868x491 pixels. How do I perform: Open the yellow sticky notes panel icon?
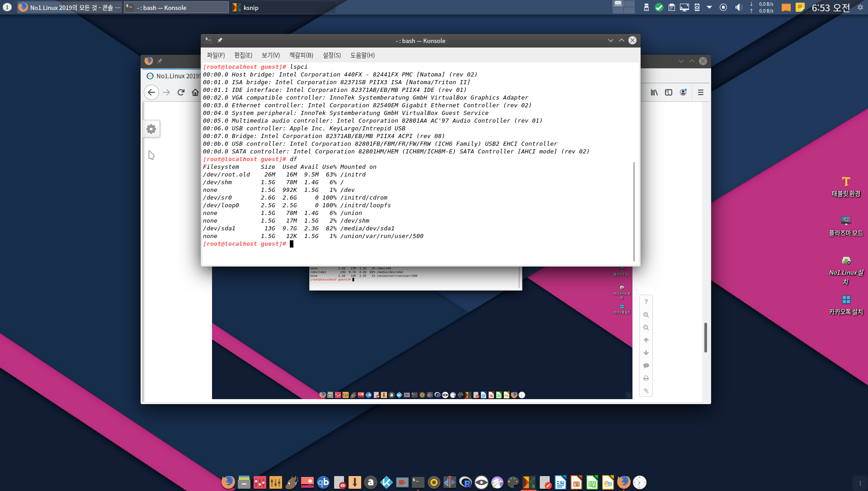point(800,7)
